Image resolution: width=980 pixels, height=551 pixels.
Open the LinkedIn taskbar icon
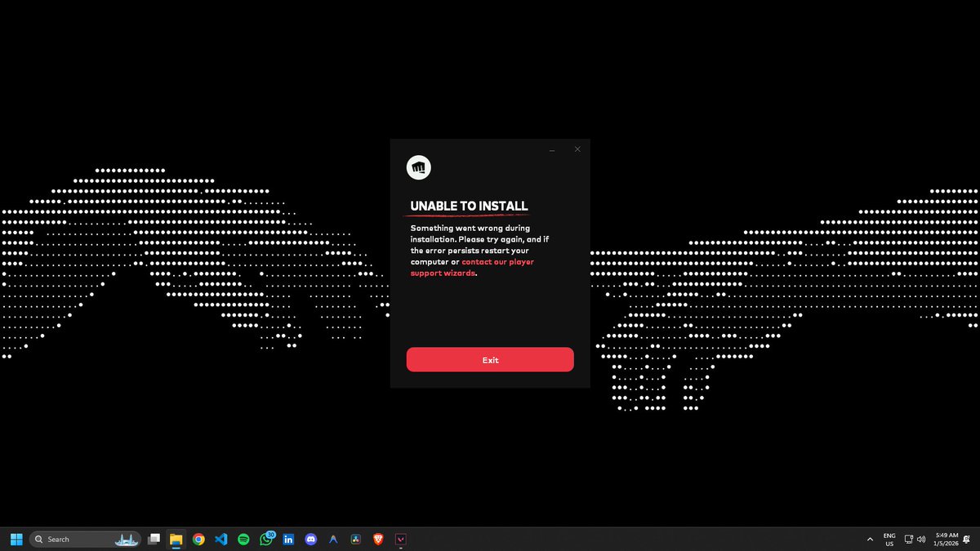288,539
